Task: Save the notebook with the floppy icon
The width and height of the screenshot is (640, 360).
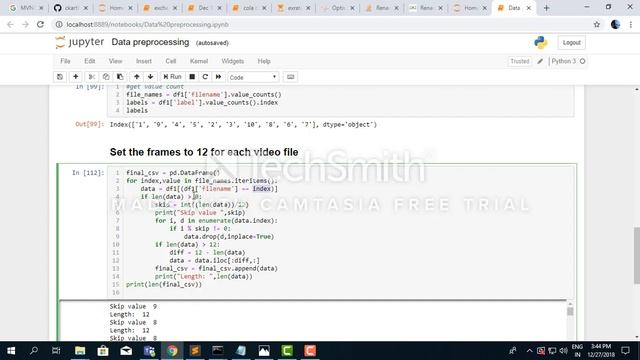Action: [x=60, y=77]
